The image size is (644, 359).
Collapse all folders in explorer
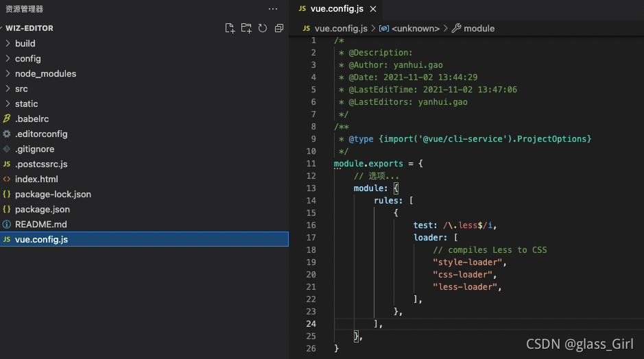279,28
